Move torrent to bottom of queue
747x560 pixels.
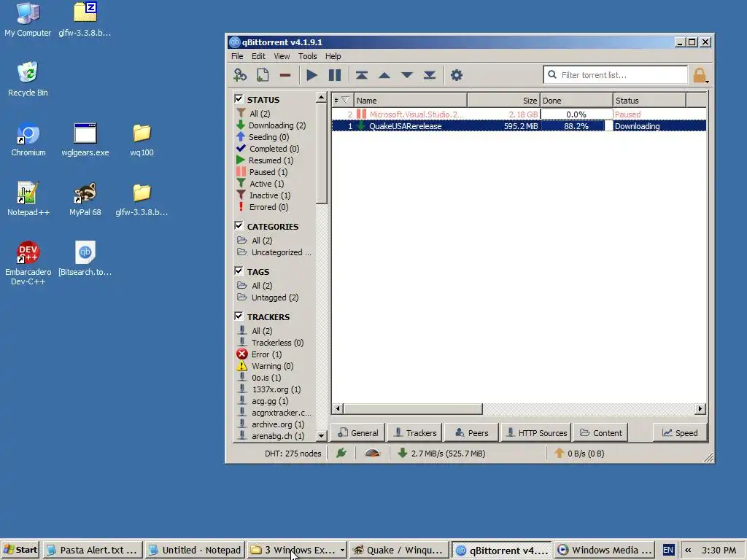429,75
